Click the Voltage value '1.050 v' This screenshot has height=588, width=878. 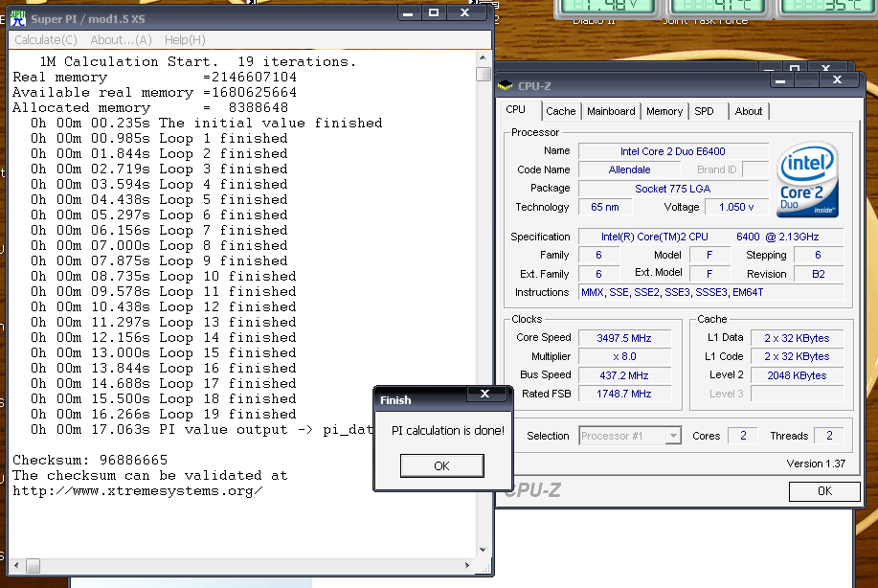[736, 207]
